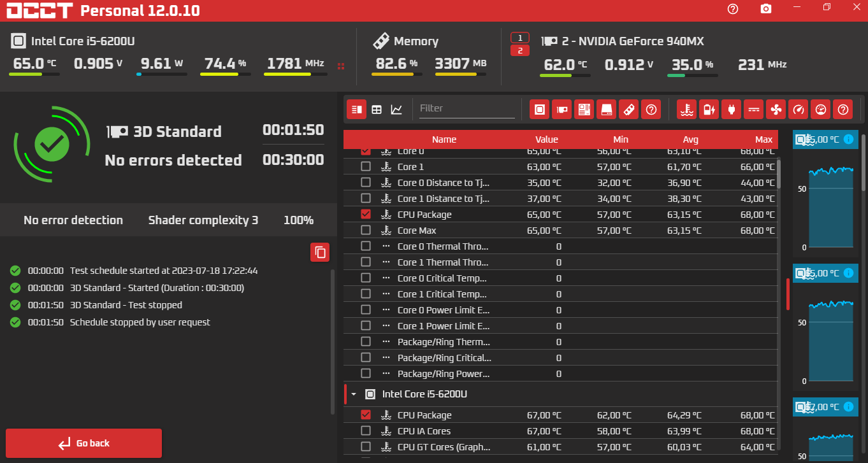Select the '3D Standard - Test stopped' log entry

126,305
